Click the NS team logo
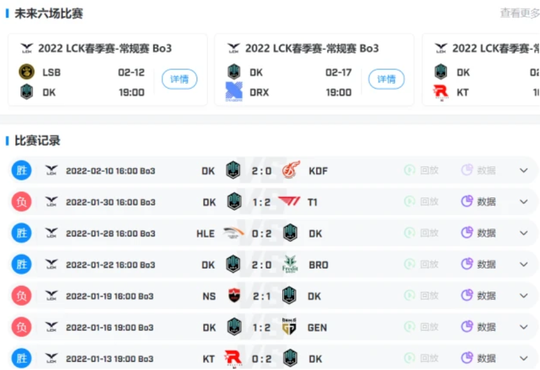Image resolution: width=540 pixels, height=370 pixels. coord(234,296)
